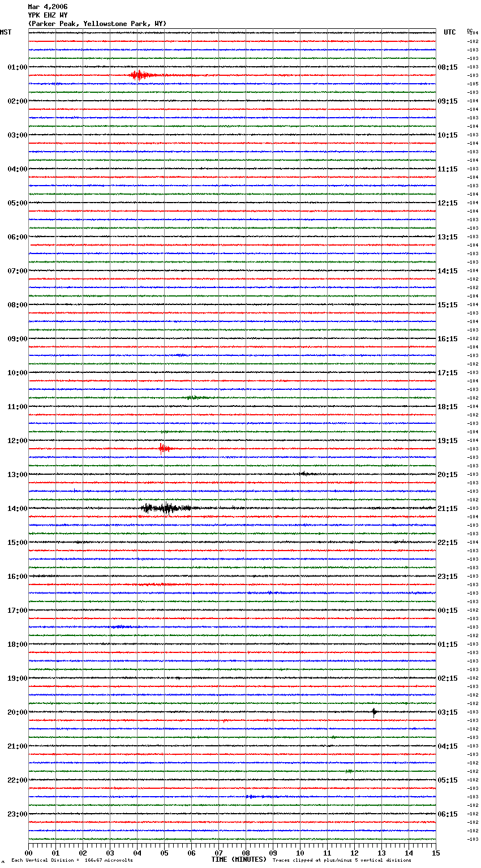Click the 23:15 UTC time label
This screenshot has width=481, height=868.
tap(448, 577)
